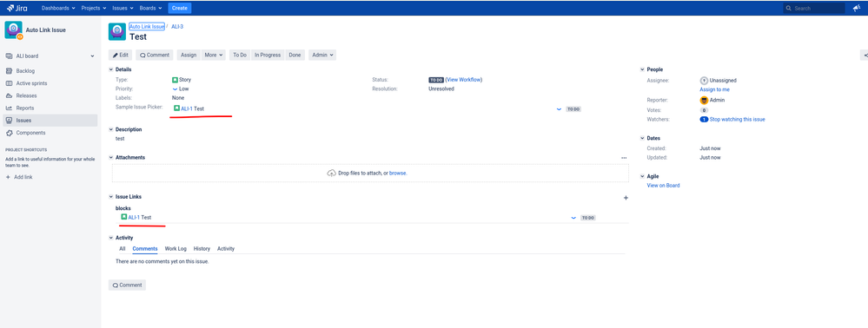Transition issue to In Progress
The width and height of the screenshot is (868, 328).
click(x=268, y=55)
